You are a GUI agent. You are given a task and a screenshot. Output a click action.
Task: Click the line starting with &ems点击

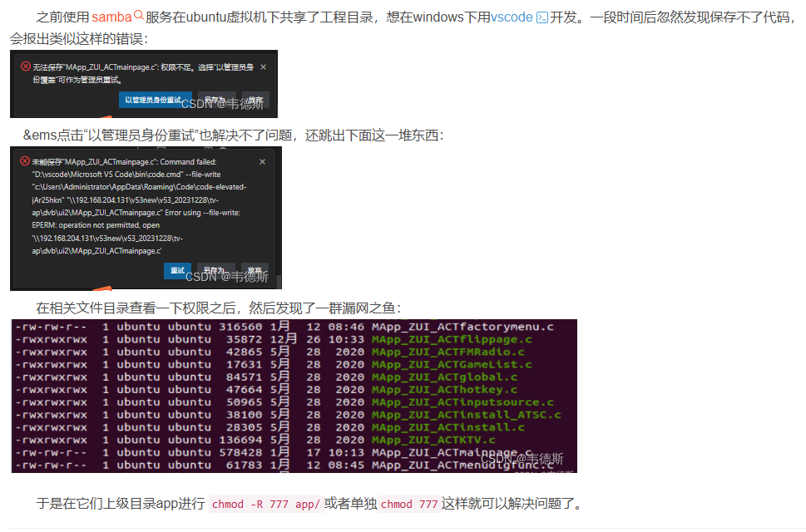point(233,135)
